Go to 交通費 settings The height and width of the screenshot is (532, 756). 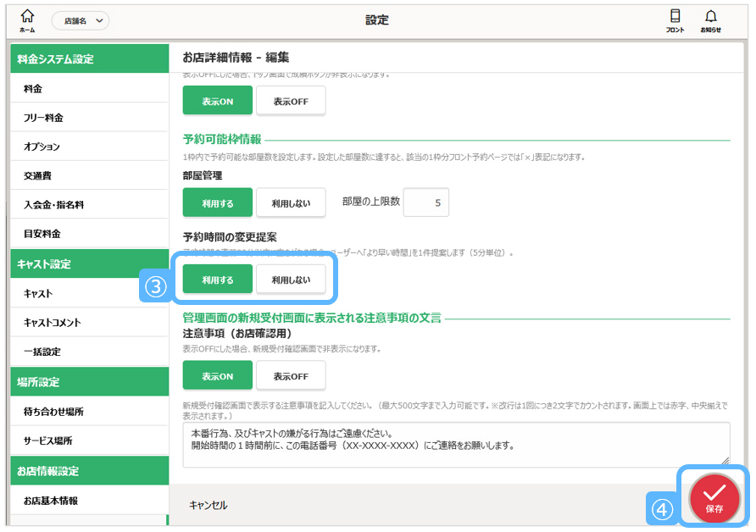click(x=89, y=176)
